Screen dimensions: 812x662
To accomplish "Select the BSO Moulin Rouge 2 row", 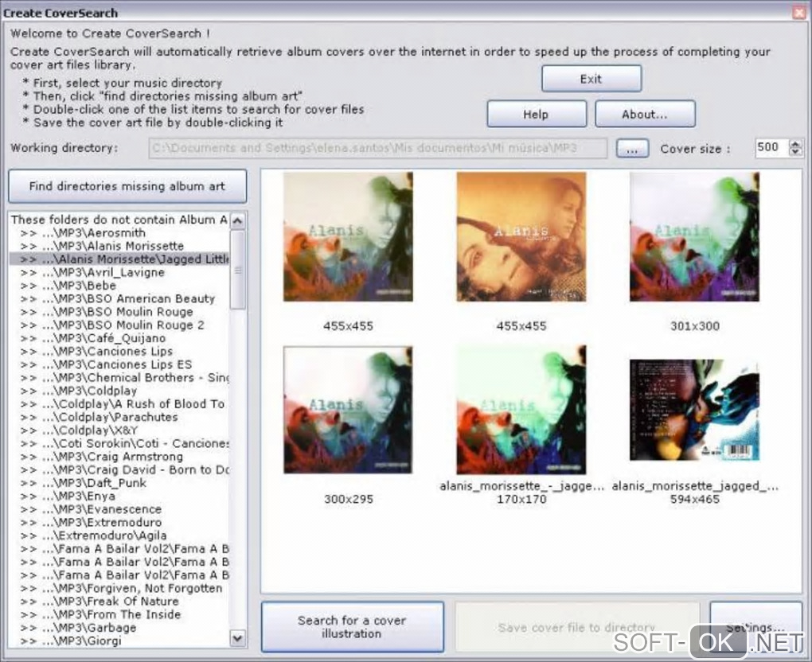I will click(x=119, y=325).
